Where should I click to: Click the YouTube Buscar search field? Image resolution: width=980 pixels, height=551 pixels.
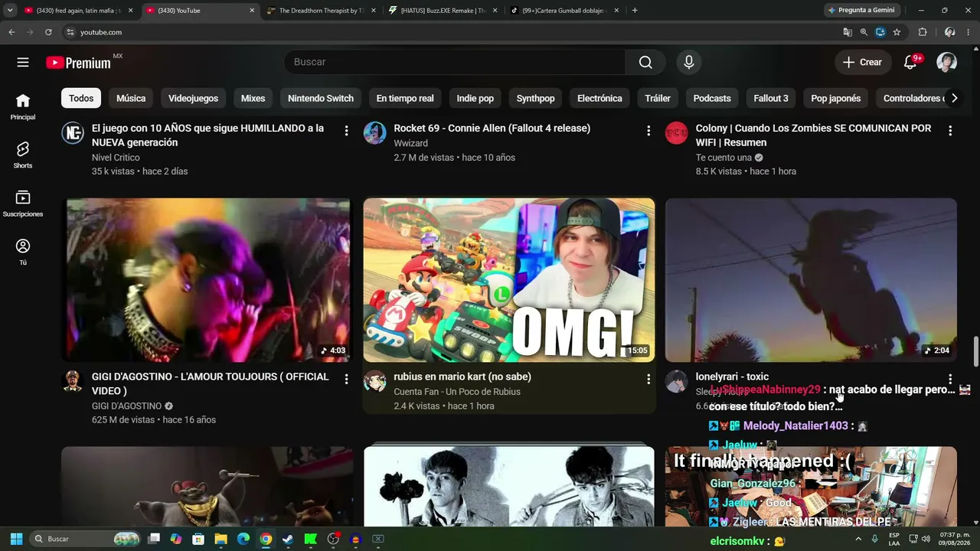(x=455, y=62)
